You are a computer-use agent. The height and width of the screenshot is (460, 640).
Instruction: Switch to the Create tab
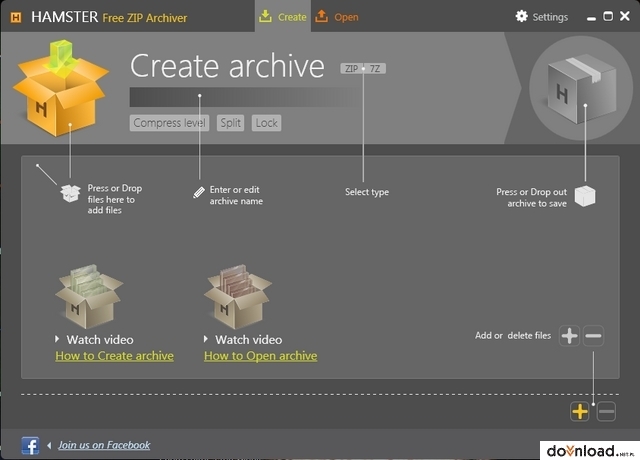coord(282,17)
